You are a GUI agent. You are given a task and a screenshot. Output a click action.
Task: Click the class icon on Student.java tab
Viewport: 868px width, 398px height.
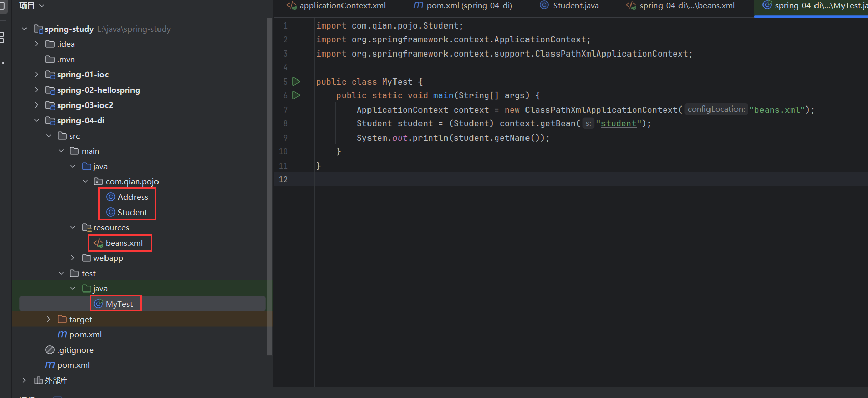click(x=544, y=5)
